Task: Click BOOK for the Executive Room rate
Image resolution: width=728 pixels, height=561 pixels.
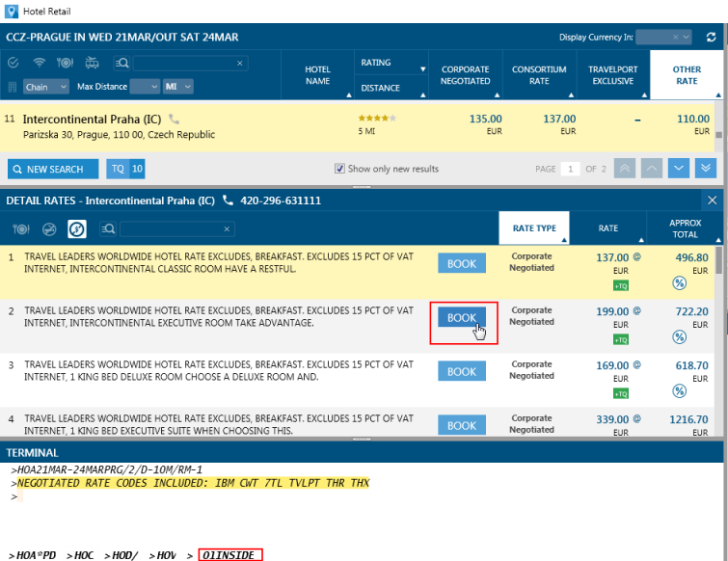Action: click(x=462, y=318)
